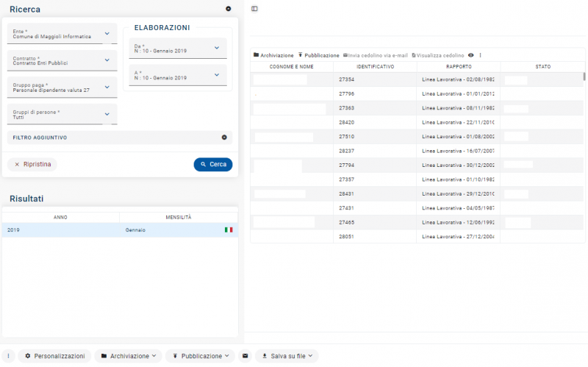Open the bottom Pubblicazione dropdown menu
The height and width of the screenshot is (367, 588).
click(x=200, y=356)
